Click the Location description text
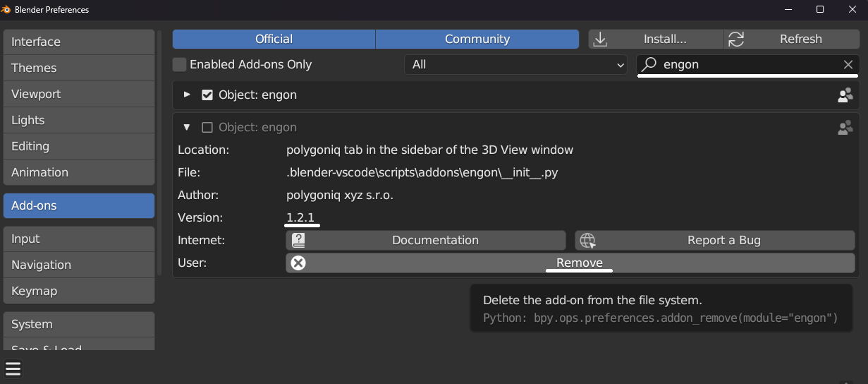The height and width of the screenshot is (384, 868). 429,150
